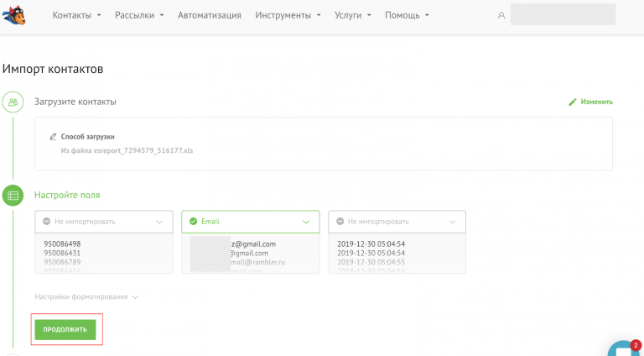This screenshot has width=644, height=356.
Task: Click the contacts upload step icon
Action: (13, 102)
